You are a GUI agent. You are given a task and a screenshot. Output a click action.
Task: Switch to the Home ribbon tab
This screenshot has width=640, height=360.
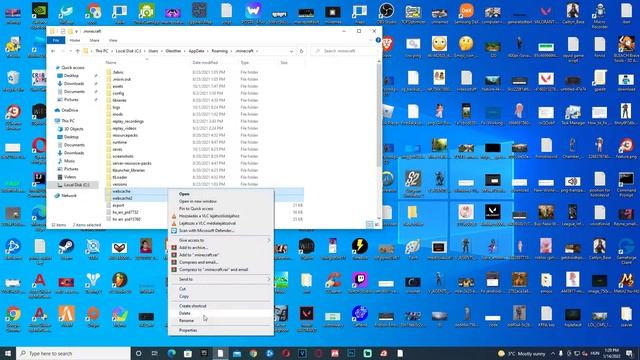point(75,40)
